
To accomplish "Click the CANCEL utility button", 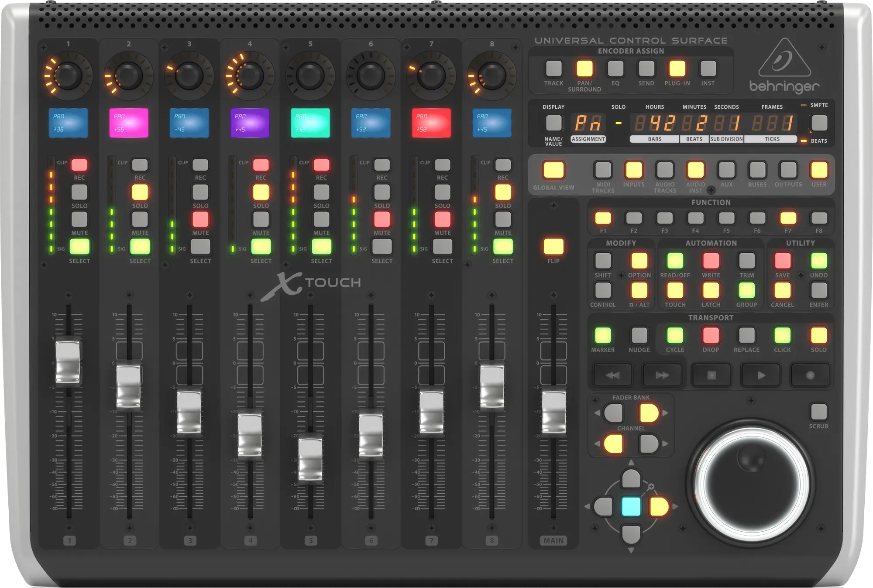I will pyautogui.click(x=783, y=291).
